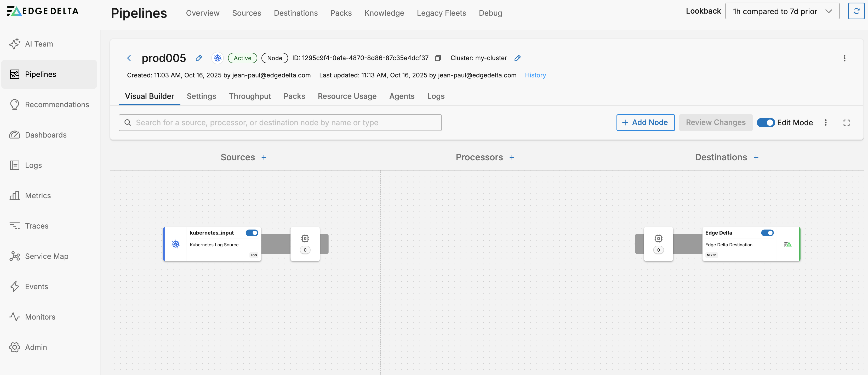
Task: Open the History link
Action: coord(535,76)
